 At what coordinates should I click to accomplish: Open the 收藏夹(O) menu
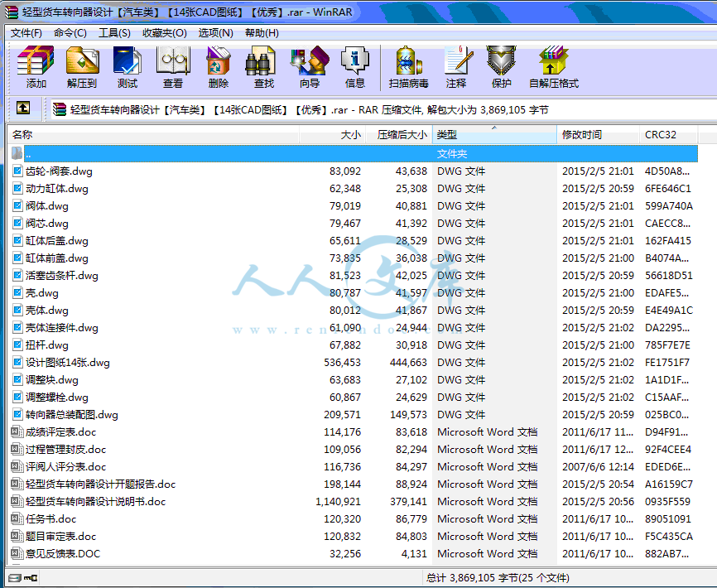[165, 33]
